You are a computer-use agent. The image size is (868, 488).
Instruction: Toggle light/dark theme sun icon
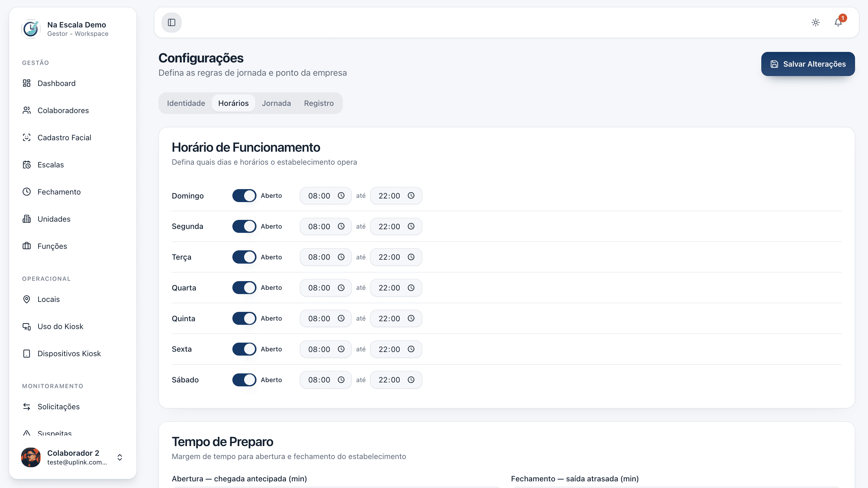click(x=816, y=23)
